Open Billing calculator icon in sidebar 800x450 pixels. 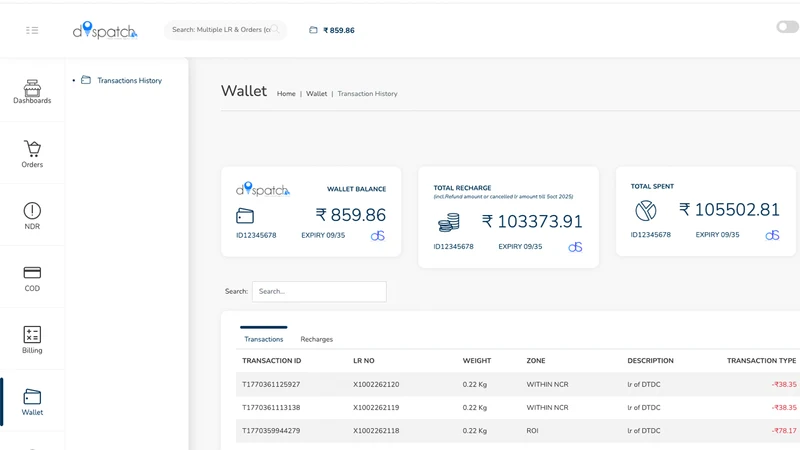(x=32, y=335)
